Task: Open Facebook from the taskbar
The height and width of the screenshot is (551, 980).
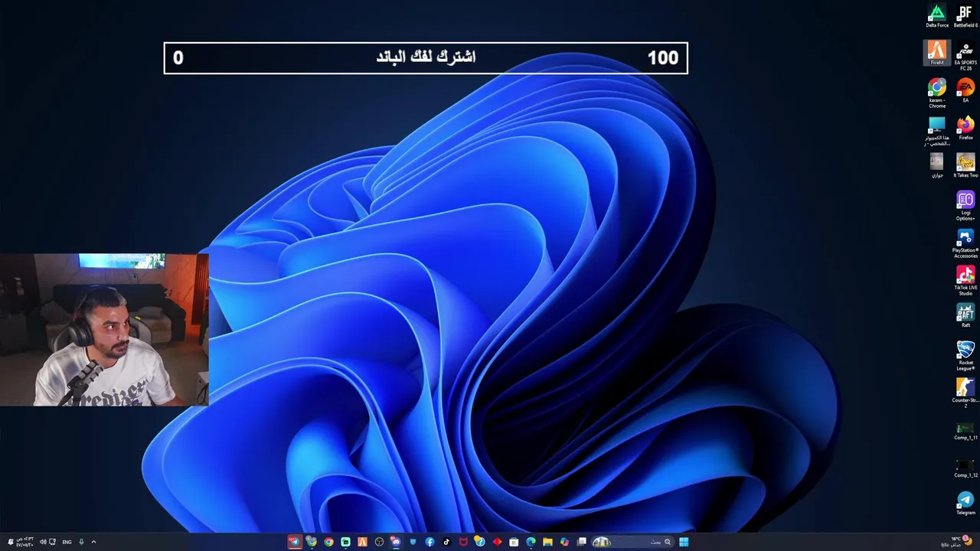Action: click(x=430, y=542)
